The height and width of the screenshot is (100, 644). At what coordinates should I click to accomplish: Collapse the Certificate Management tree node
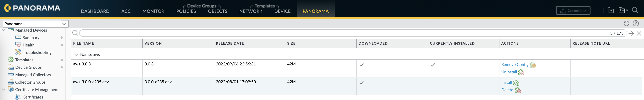point(4,90)
